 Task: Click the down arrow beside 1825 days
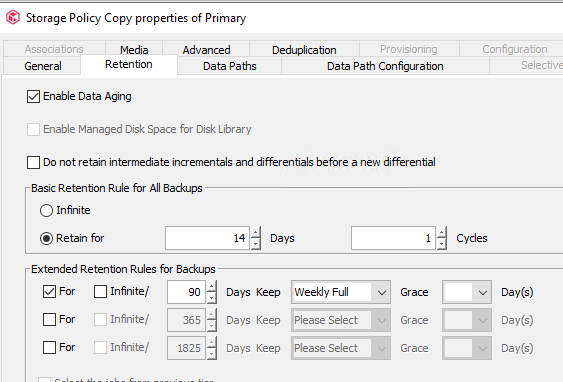(211, 354)
